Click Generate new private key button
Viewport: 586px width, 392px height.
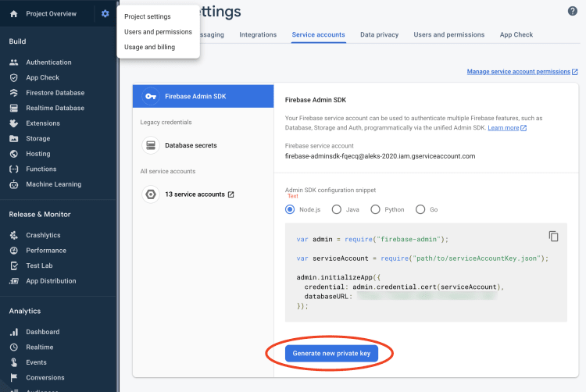[331, 354]
